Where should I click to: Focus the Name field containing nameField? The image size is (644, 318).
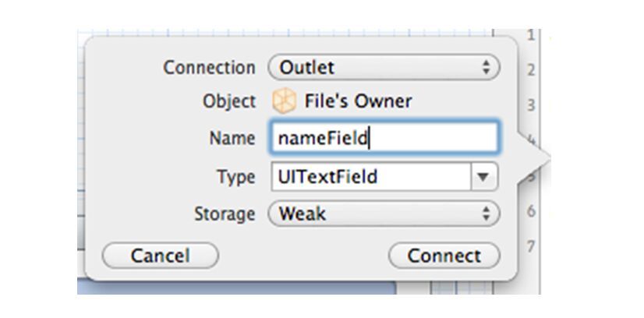(384, 138)
